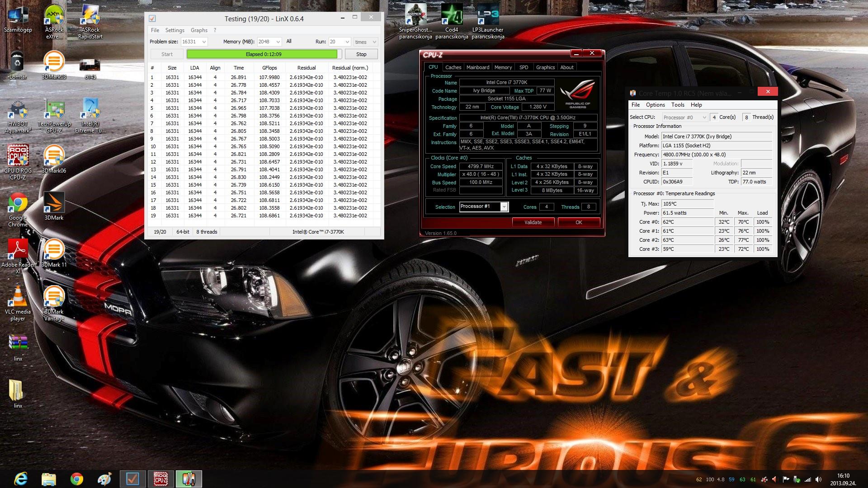
Task: Open Core Temp Options menu
Action: 655,105
